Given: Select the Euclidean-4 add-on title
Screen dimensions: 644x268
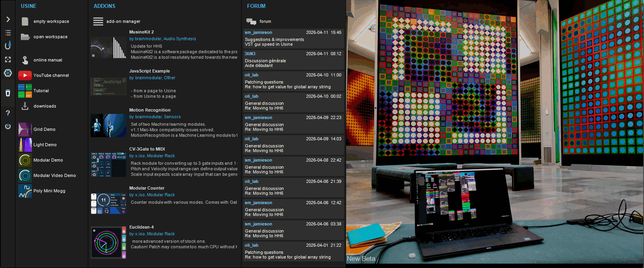Looking at the screenshot, I should 141,227.
